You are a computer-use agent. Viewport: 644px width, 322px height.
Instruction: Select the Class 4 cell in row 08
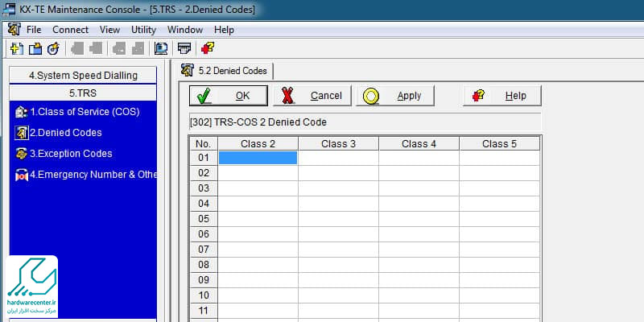pos(419,265)
